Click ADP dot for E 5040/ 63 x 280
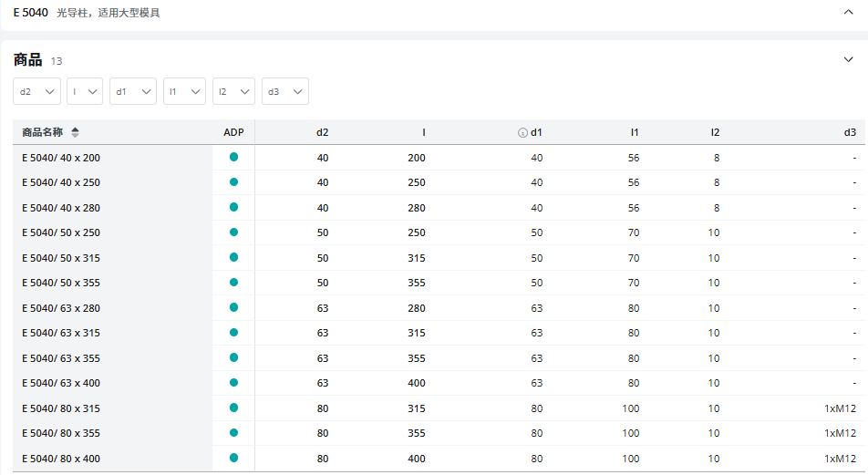 point(233,307)
